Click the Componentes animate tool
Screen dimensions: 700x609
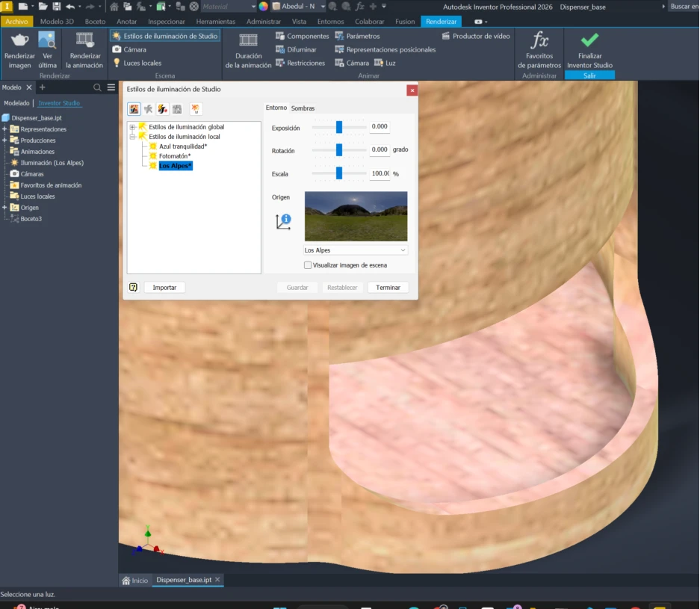[303, 36]
